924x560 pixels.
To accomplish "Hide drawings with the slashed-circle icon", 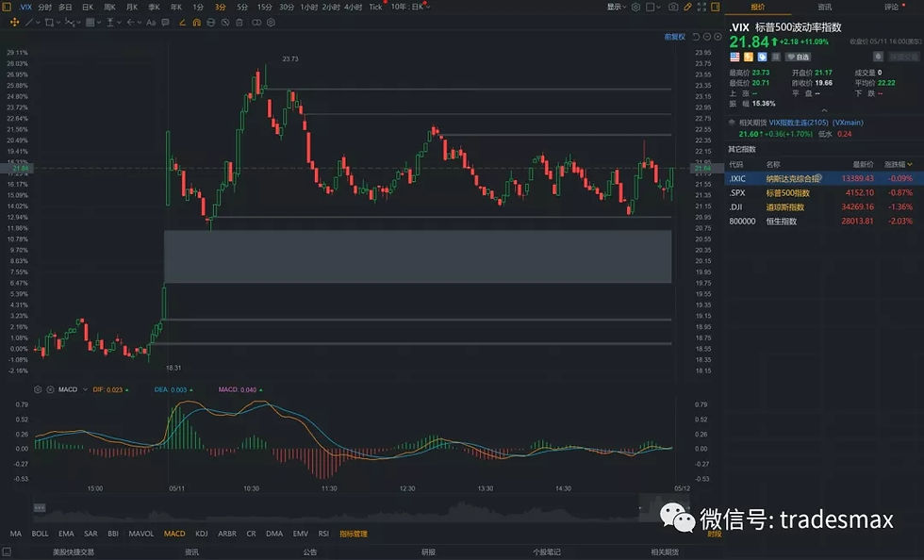I will click(x=225, y=23).
